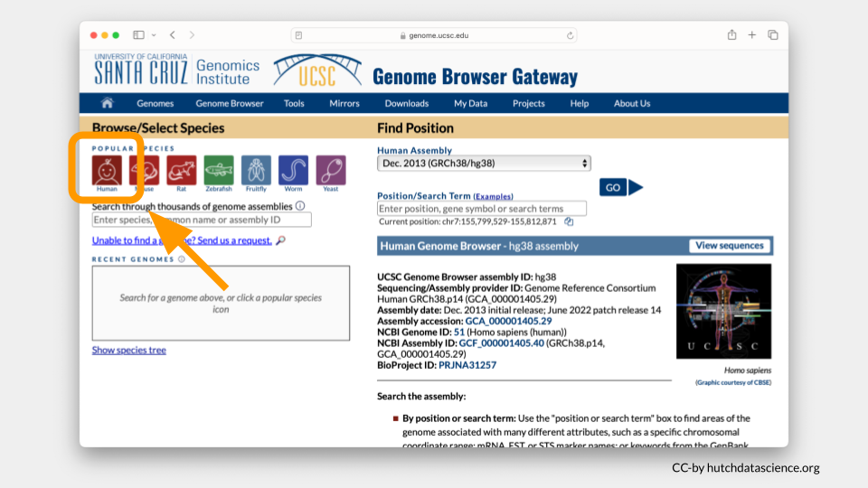Focus the Position/Search Term input field
The height and width of the screenshot is (488, 868).
482,209
